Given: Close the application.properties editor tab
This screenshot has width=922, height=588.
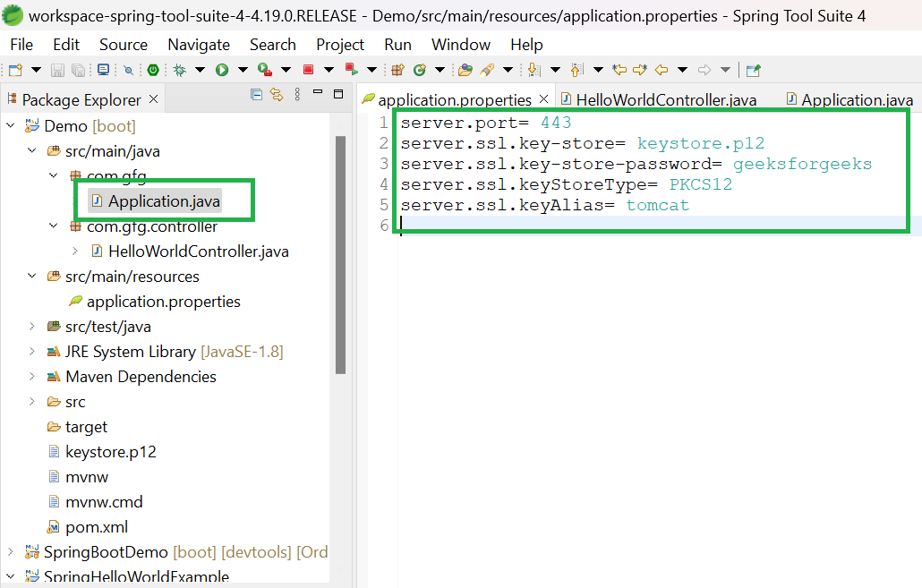Looking at the screenshot, I should coord(544,98).
